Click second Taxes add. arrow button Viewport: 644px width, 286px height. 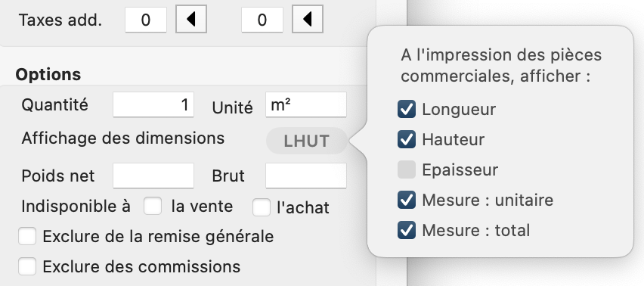click(308, 19)
